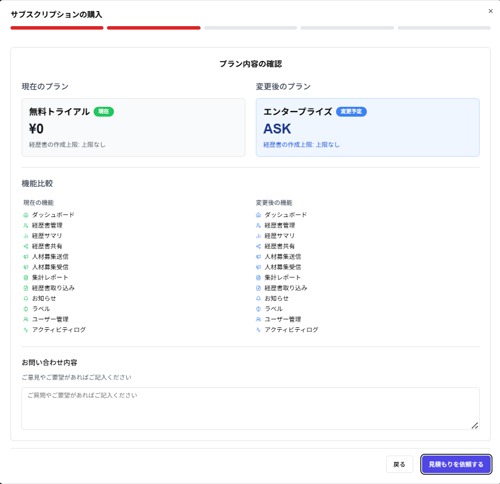Click the blue 変更予定 badge
The width and height of the screenshot is (500, 484).
pyautogui.click(x=351, y=112)
